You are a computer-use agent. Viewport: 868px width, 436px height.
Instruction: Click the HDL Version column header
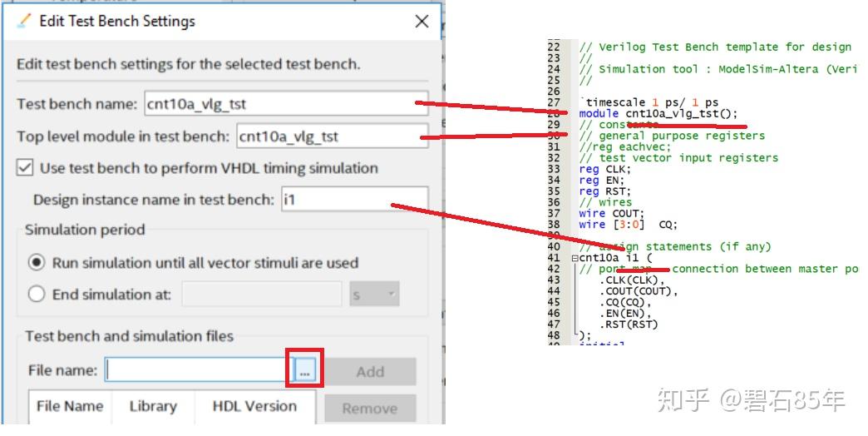(254, 406)
